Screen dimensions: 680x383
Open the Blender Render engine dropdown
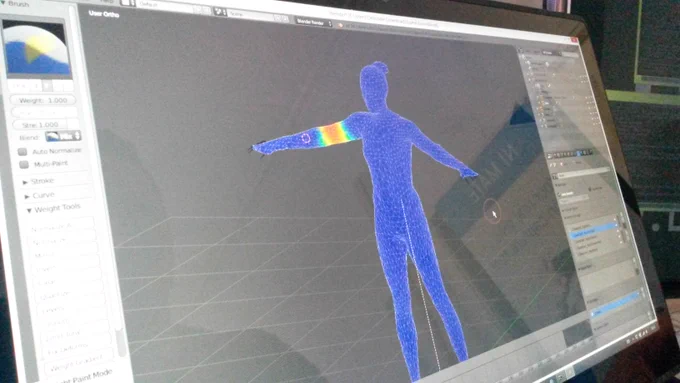tap(314, 22)
